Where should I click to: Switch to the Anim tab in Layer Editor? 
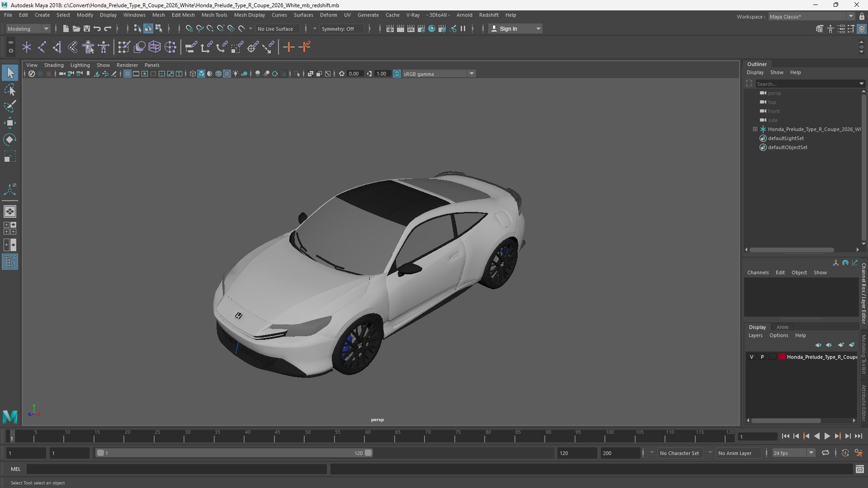click(782, 327)
